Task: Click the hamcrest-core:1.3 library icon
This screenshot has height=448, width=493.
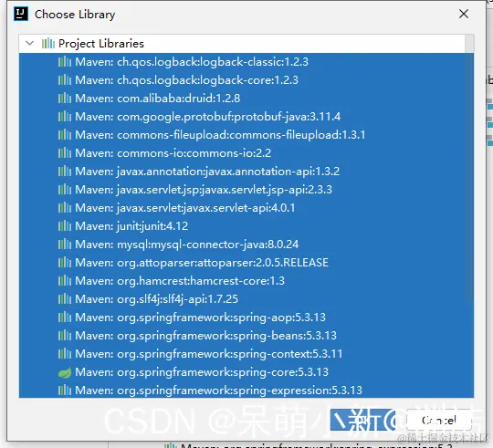Action: 65,280
